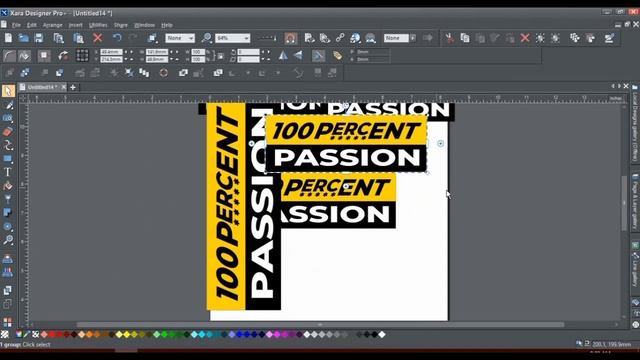Click the vertical scrollbar thumb

coord(624,203)
